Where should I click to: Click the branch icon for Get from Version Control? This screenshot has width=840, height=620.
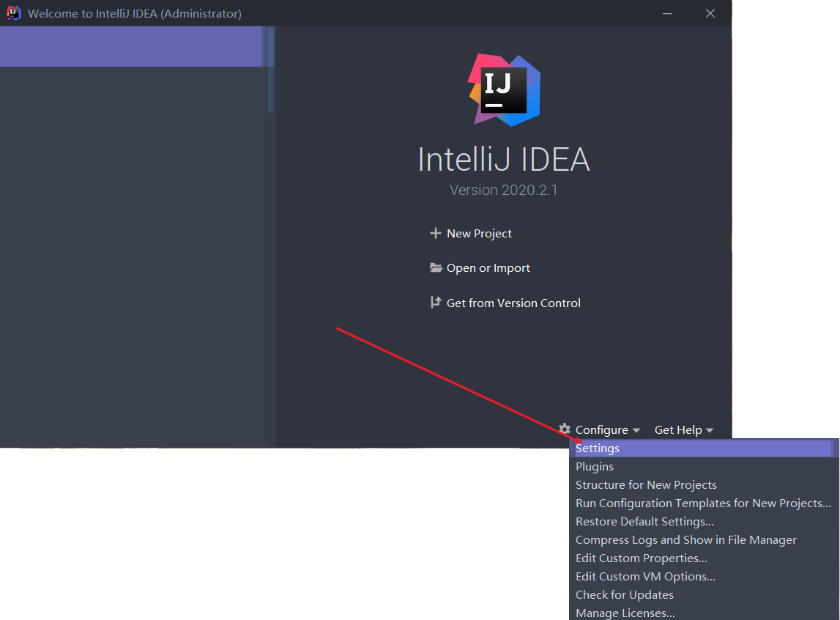point(436,302)
